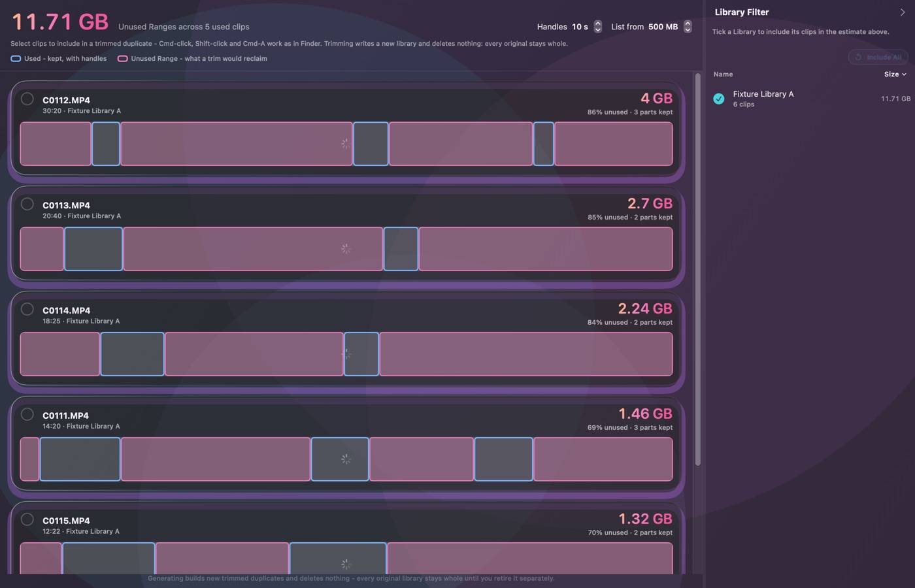Click the loading spinner in C0113.MP4 timeline
This screenshot has width=915, height=588.
346,249
